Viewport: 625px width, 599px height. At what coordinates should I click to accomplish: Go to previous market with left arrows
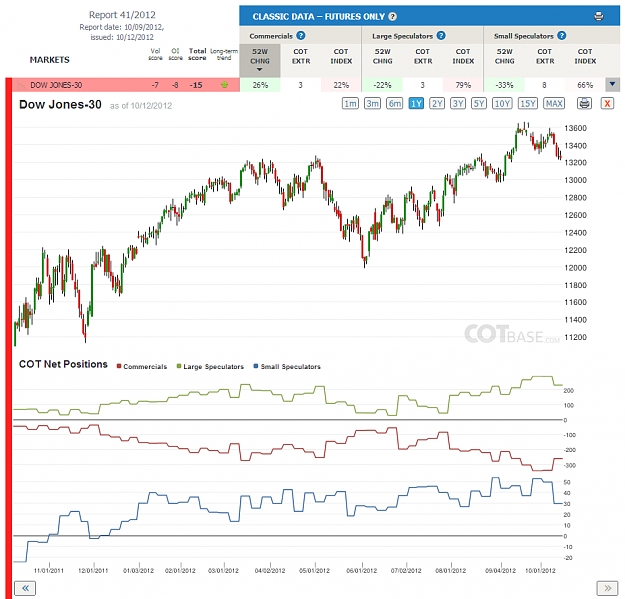pyautogui.click(x=25, y=588)
